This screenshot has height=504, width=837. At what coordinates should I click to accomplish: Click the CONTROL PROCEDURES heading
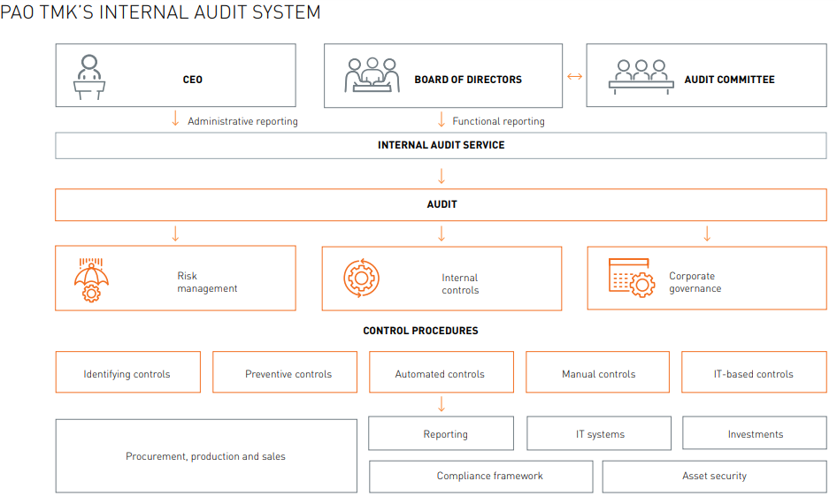pyautogui.click(x=420, y=331)
